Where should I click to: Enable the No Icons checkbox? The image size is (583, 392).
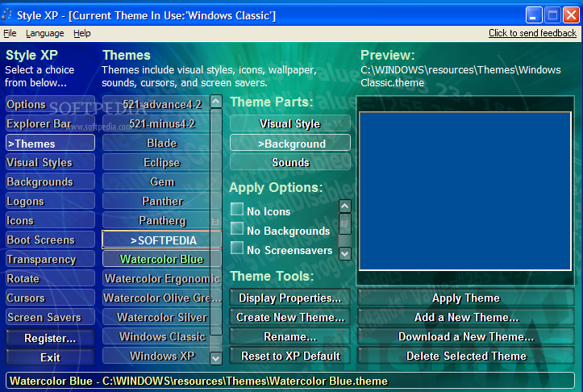click(237, 210)
